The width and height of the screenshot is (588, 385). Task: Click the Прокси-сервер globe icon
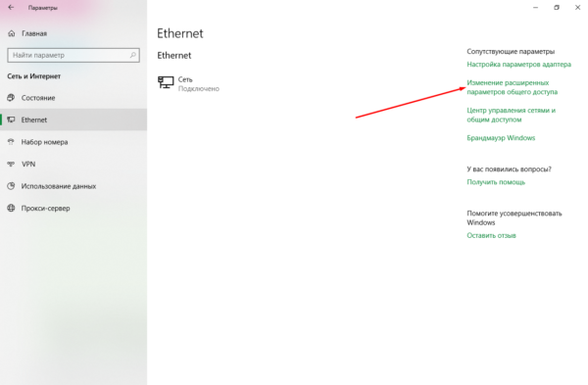(x=11, y=208)
